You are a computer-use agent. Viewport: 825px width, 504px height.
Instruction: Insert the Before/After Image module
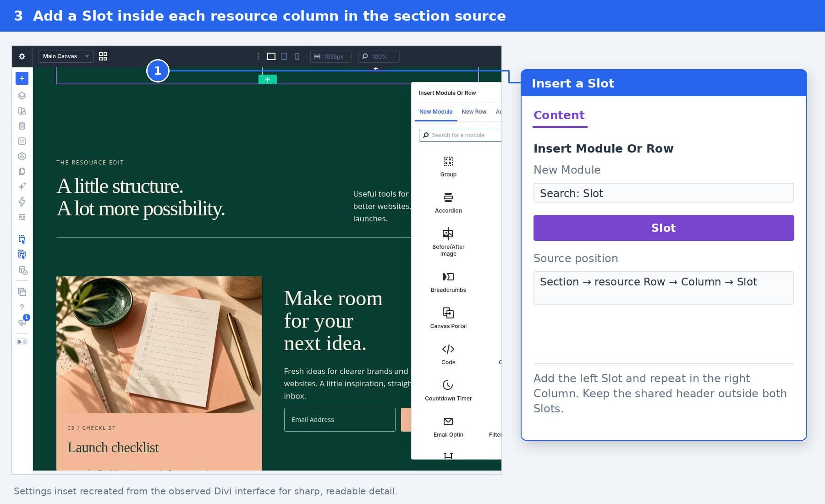pos(448,242)
